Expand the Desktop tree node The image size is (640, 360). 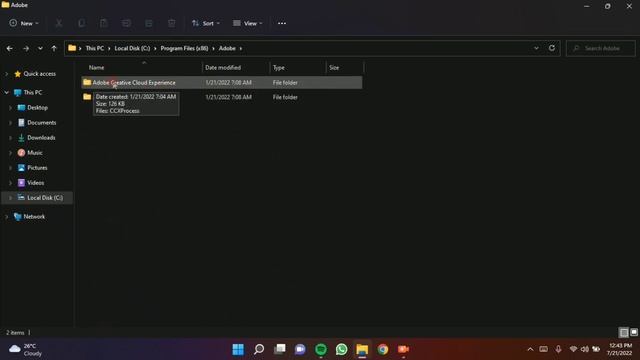(x=11, y=108)
